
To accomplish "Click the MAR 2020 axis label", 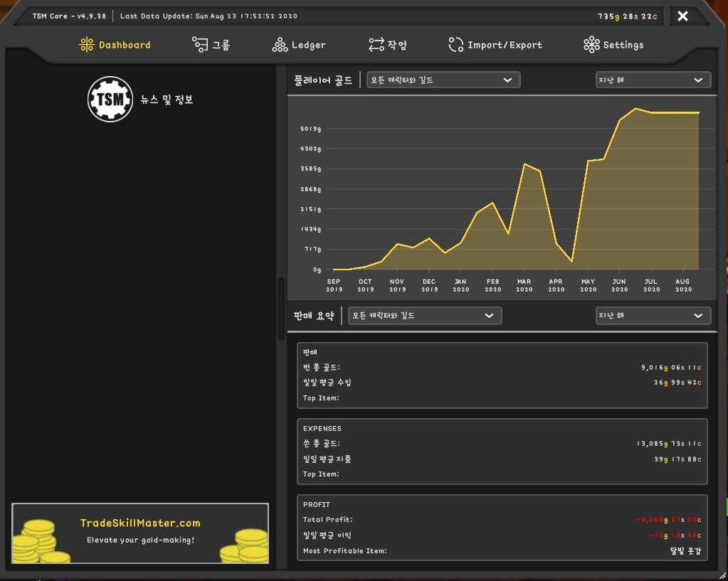I will click(524, 285).
